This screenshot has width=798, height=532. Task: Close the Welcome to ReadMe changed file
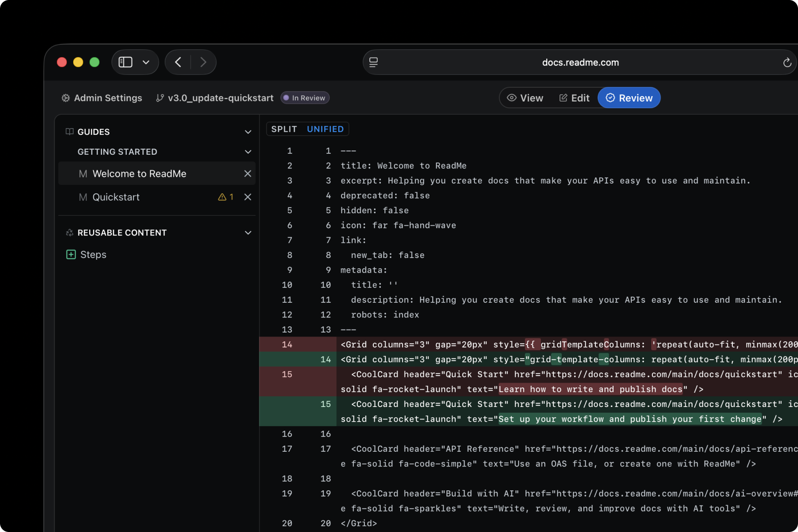[247, 174]
